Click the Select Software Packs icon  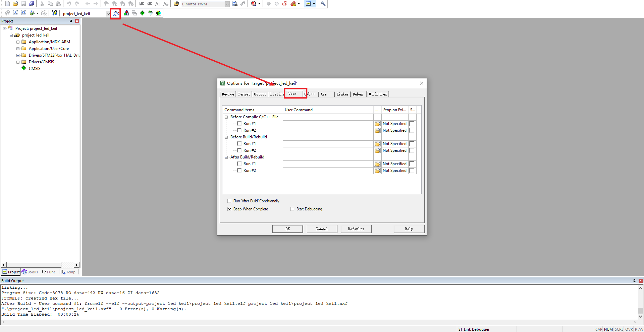coord(151,13)
